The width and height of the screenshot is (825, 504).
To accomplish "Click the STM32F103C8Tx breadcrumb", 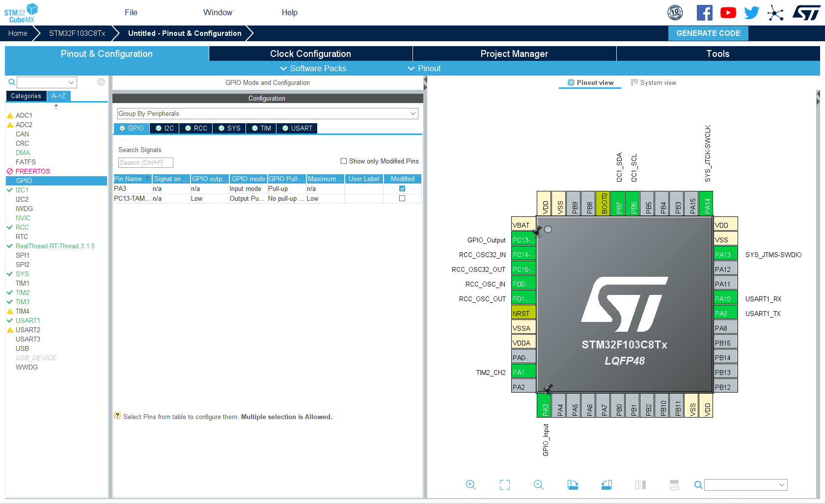I will coord(77,33).
